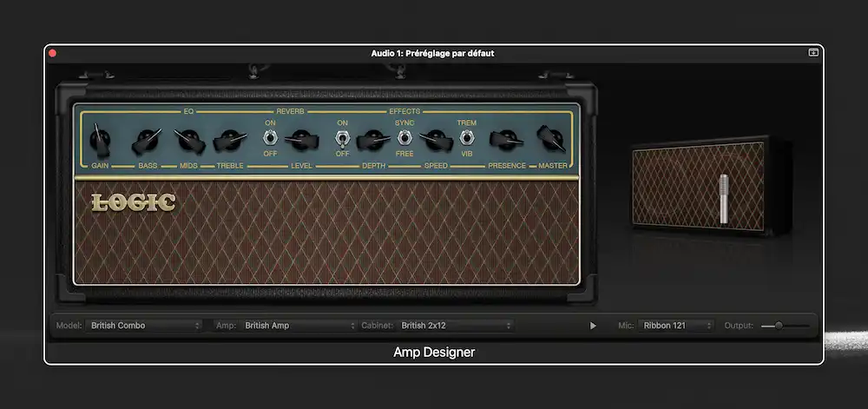This screenshot has height=409, width=868.
Task: Click the link icon in title bar
Action: [x=813, y=53]
